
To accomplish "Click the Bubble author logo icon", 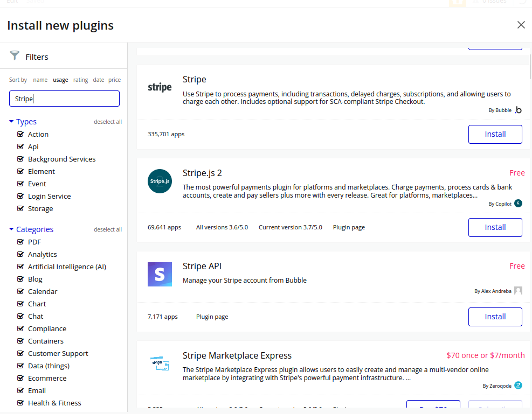I will coord(518,110).
